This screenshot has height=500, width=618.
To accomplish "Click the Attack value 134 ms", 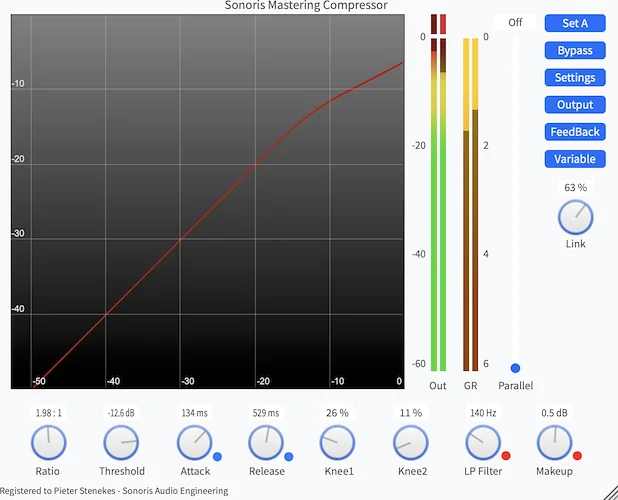I will (195, 413).
